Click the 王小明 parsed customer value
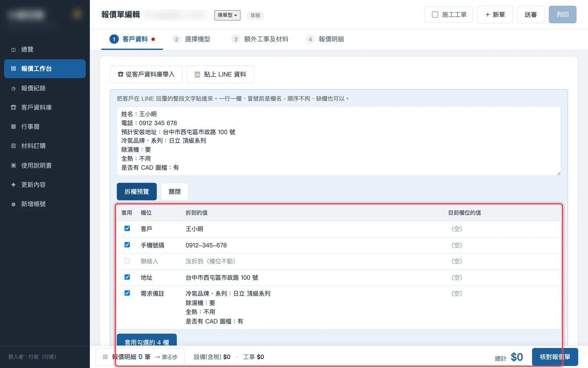Image resolution: width=588 pixels, height=368 pixels. pyautogui.click(x=194, y=229)
